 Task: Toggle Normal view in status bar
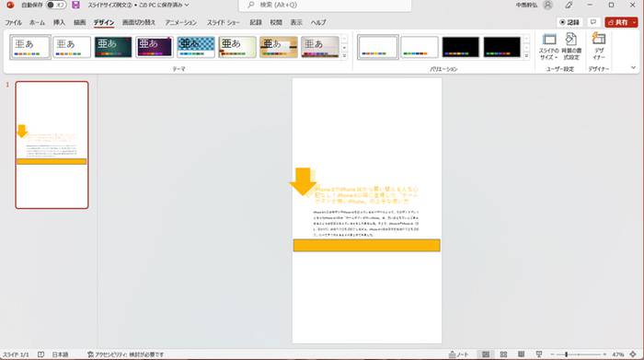point(486,354)
